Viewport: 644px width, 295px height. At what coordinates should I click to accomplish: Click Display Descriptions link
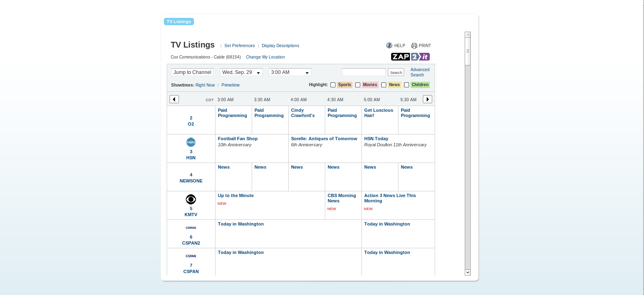pos(281,46)
